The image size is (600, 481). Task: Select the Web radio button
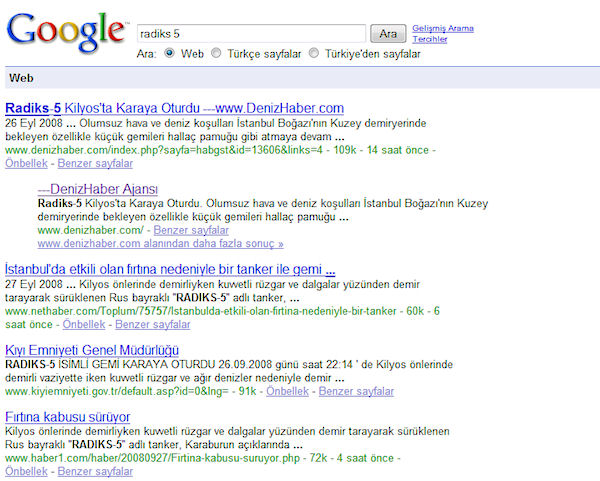tap(169, 53)
